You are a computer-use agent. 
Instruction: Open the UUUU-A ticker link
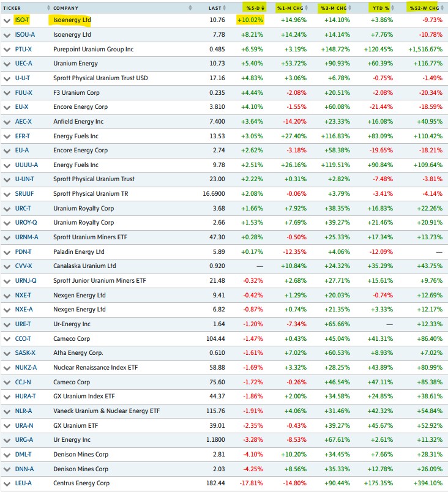[x=26, y=165]
